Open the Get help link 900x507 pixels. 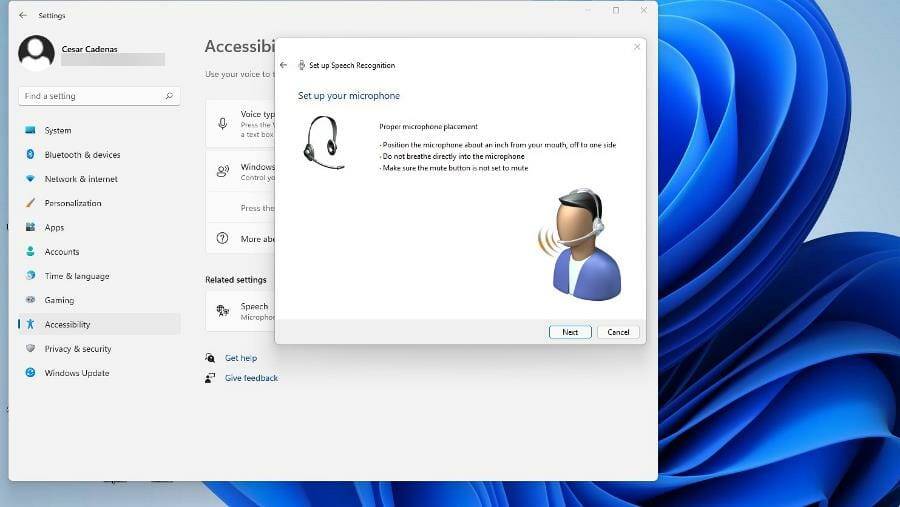point(240,358)
